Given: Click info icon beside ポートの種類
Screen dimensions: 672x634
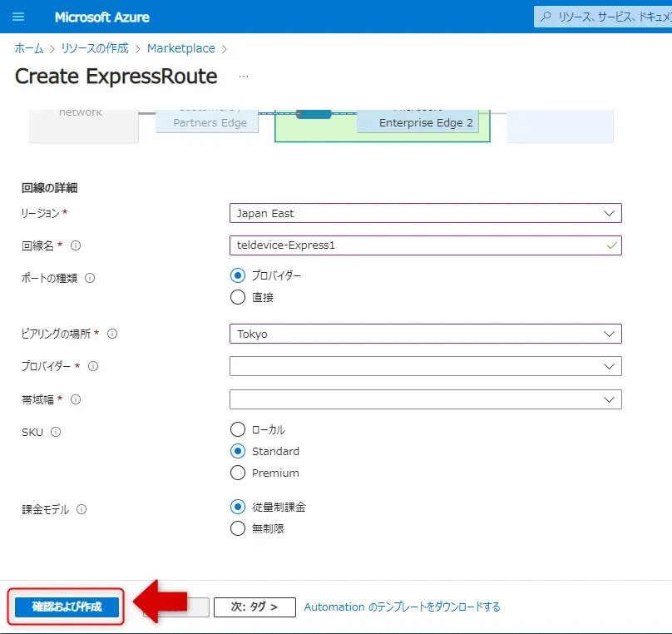Looking at the screenshot, I should coord(90,279).
